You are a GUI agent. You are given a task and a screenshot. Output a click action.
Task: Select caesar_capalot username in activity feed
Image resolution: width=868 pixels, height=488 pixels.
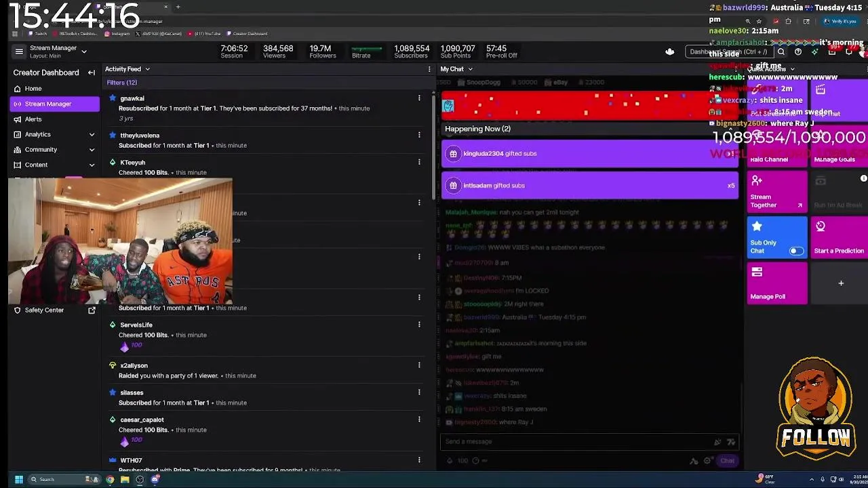pyautogui.click(x=142, y=420)
